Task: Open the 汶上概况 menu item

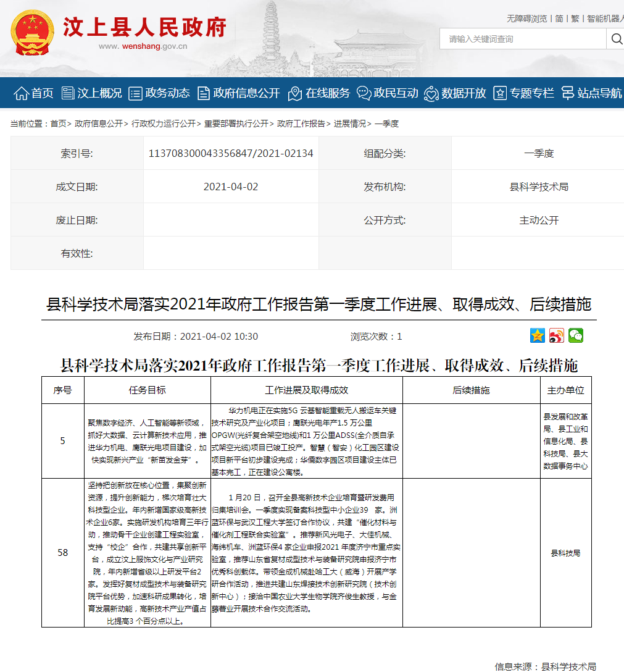Action: (x=99, y=93)
